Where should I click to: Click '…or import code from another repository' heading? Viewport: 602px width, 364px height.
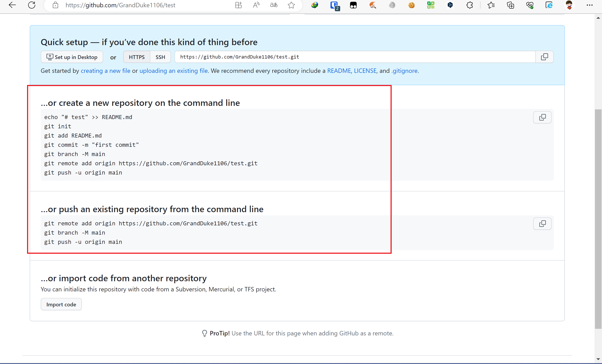pyautogui.click(x=124, y=278)
